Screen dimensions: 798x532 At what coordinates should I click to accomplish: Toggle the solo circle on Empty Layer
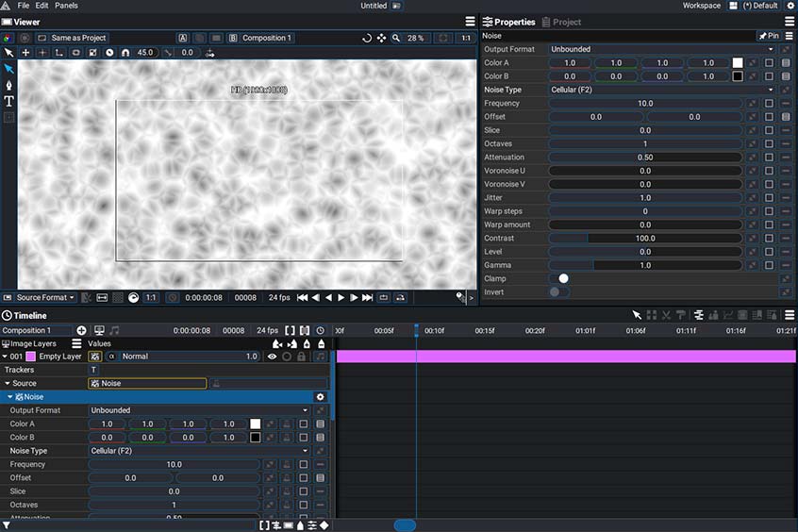point(287,357)
